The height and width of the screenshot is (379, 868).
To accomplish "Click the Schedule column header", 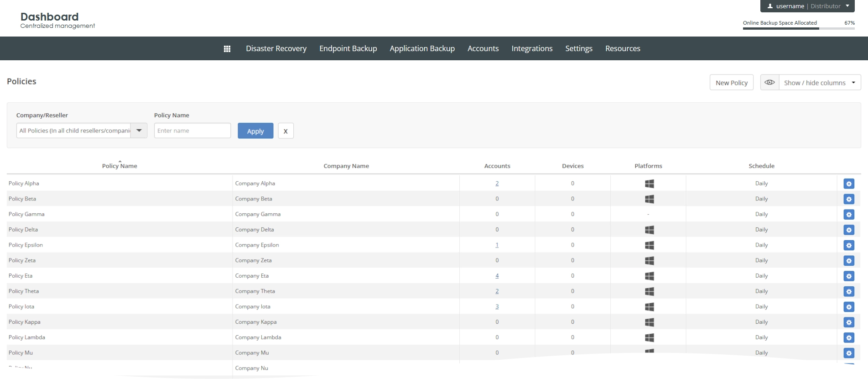I will coord(761,166).
